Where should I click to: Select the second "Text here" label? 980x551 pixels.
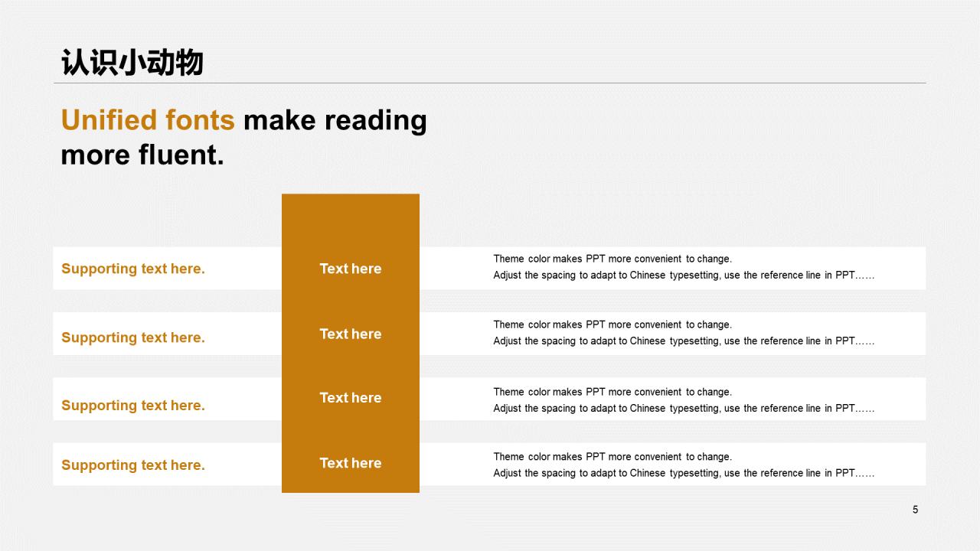pos(351,334)
